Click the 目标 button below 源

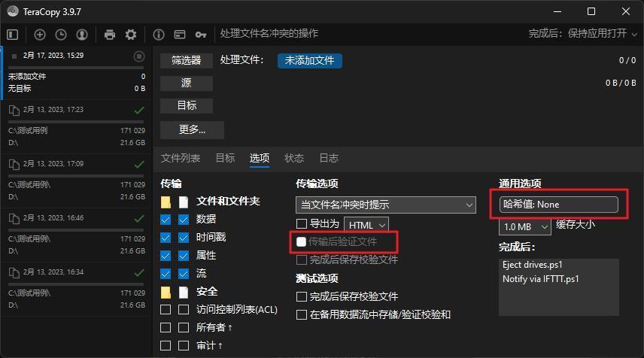tap(187, 105)
